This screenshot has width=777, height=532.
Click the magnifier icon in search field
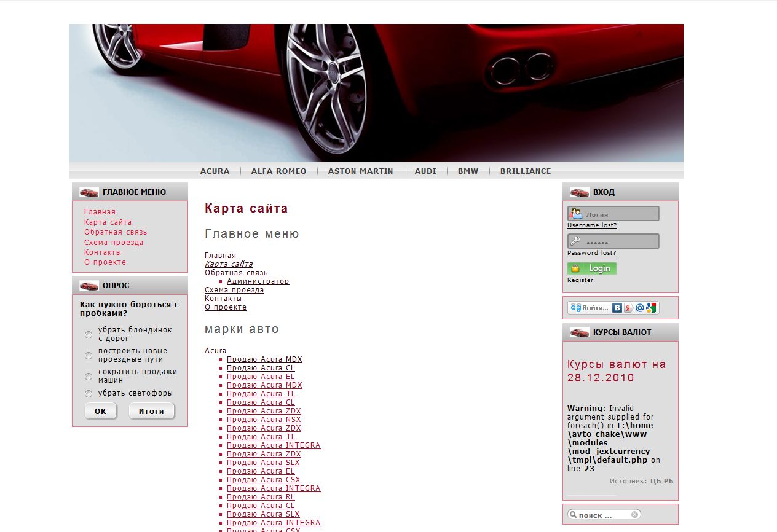coord(573,515)
